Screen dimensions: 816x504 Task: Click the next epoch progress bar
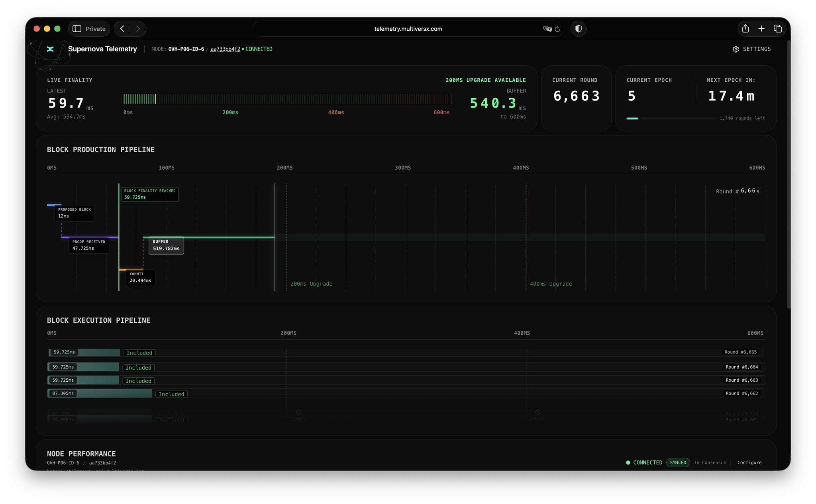(x=671, y=118)
